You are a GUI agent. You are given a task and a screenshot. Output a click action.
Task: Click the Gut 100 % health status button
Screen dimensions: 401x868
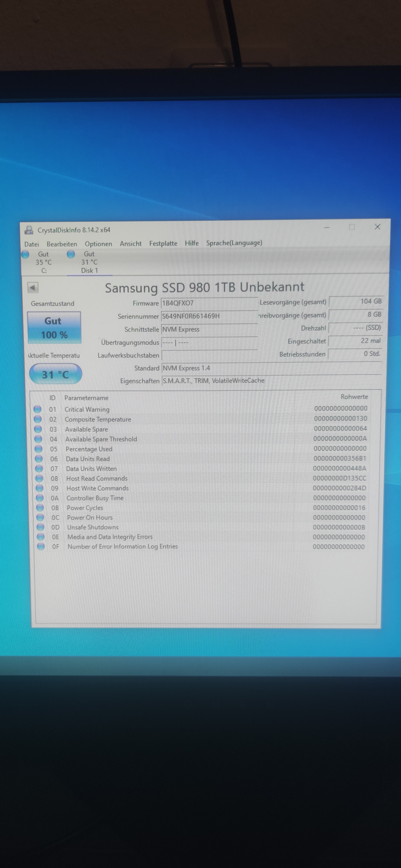pos(54,328)
